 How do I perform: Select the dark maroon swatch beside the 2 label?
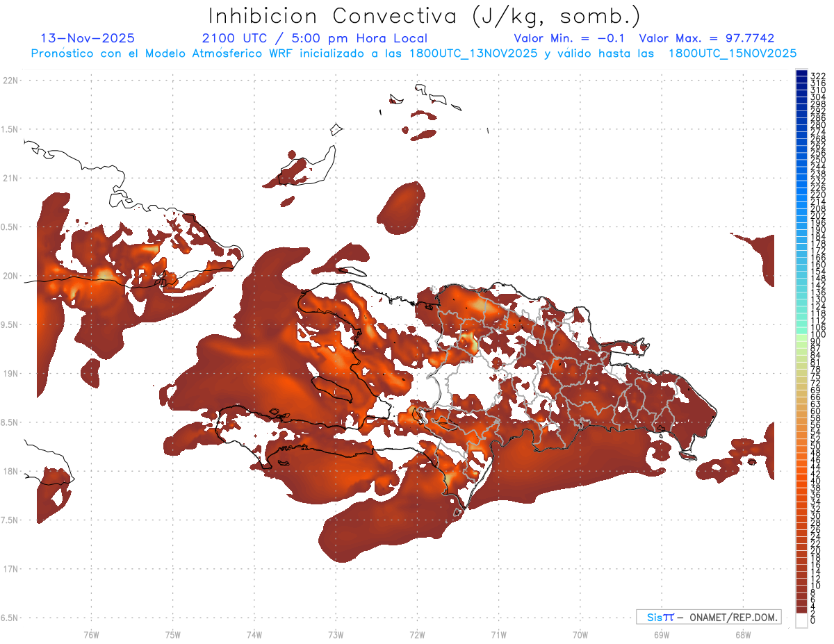coord(801,609)
